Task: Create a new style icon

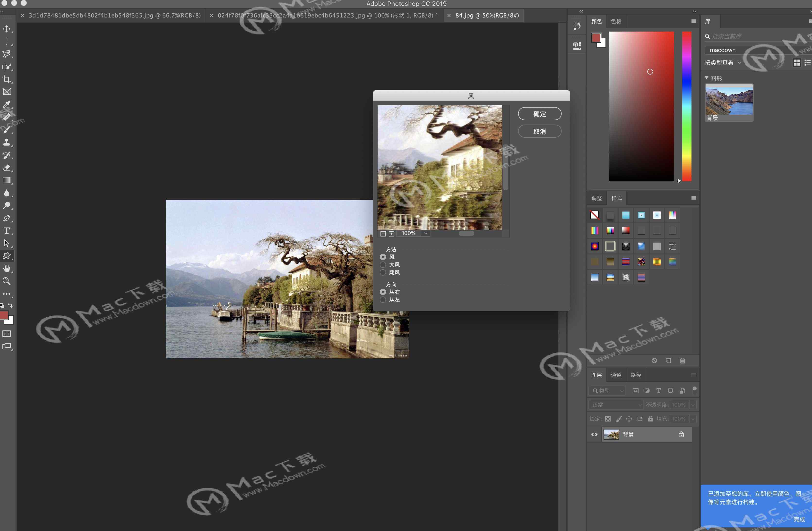Action: 668,361
